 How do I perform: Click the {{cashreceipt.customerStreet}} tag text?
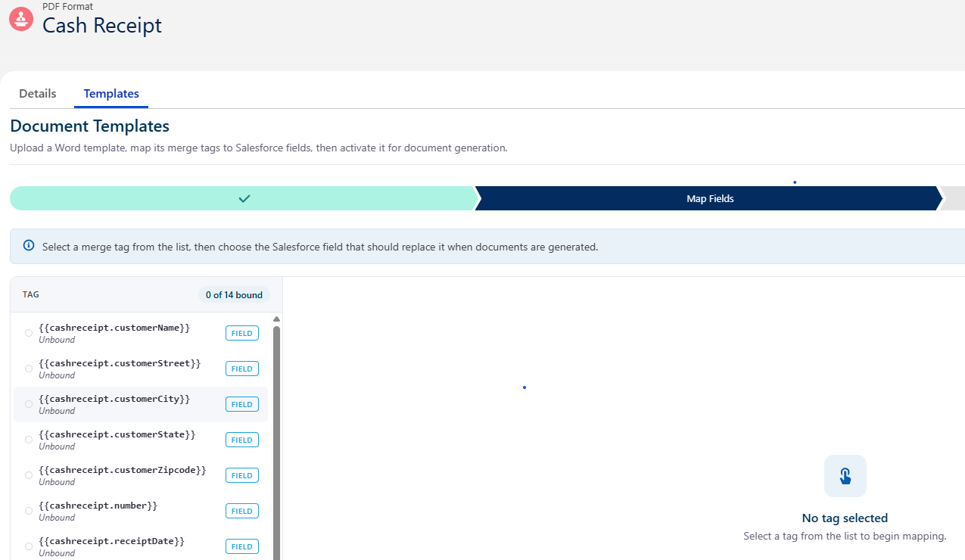click(120, 363)
